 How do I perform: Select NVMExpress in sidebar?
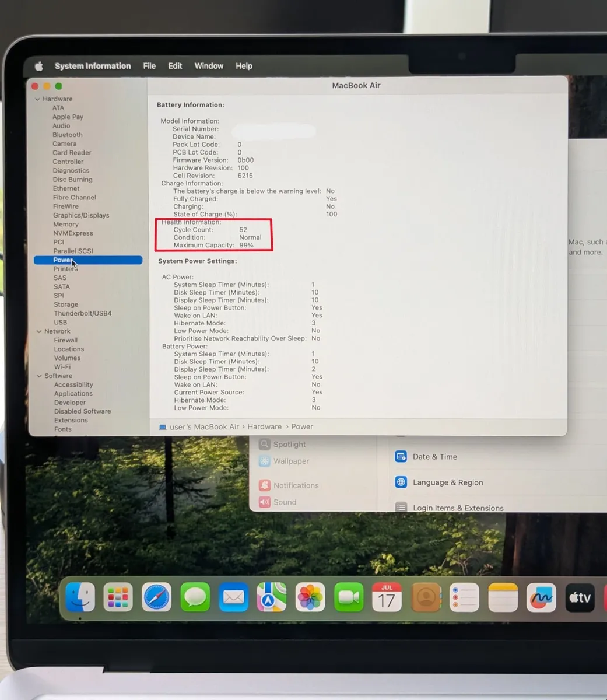click(73, 233)
